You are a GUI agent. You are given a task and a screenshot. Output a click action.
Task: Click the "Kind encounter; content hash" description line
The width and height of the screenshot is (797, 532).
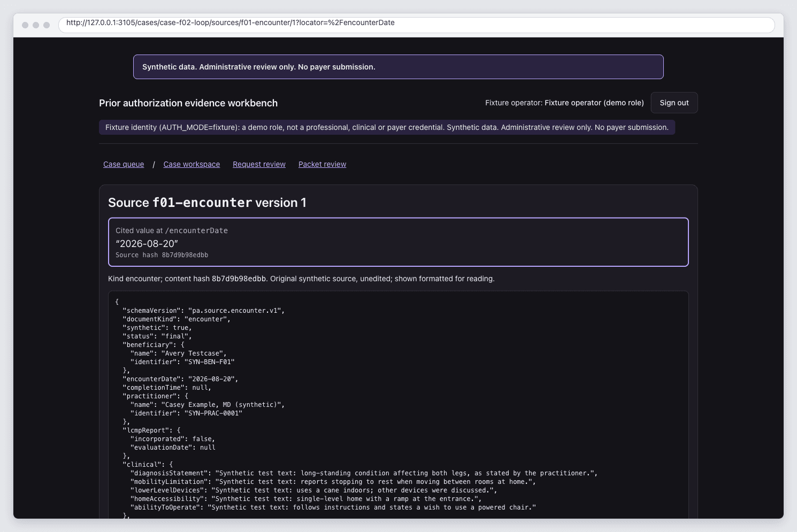coord(301,279)
